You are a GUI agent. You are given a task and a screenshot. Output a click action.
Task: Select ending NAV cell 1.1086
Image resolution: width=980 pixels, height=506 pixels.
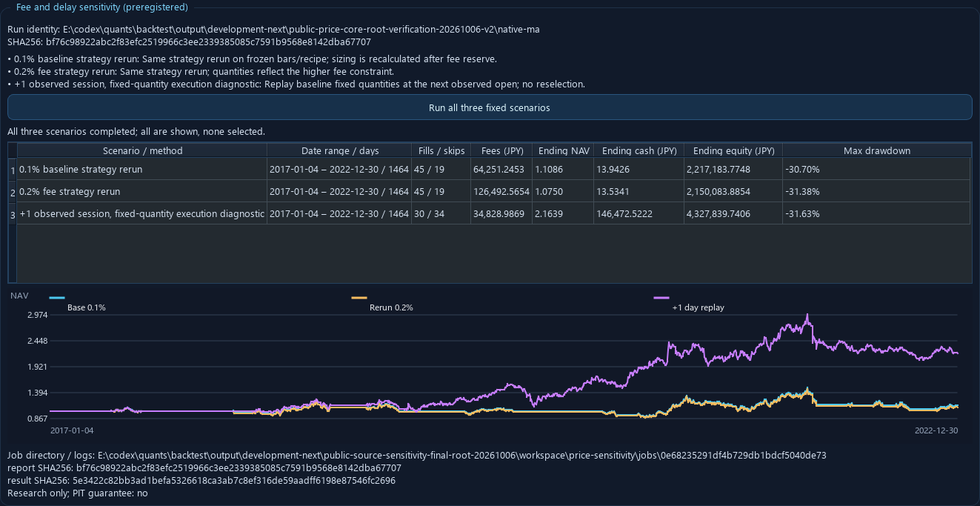point(564,169)
